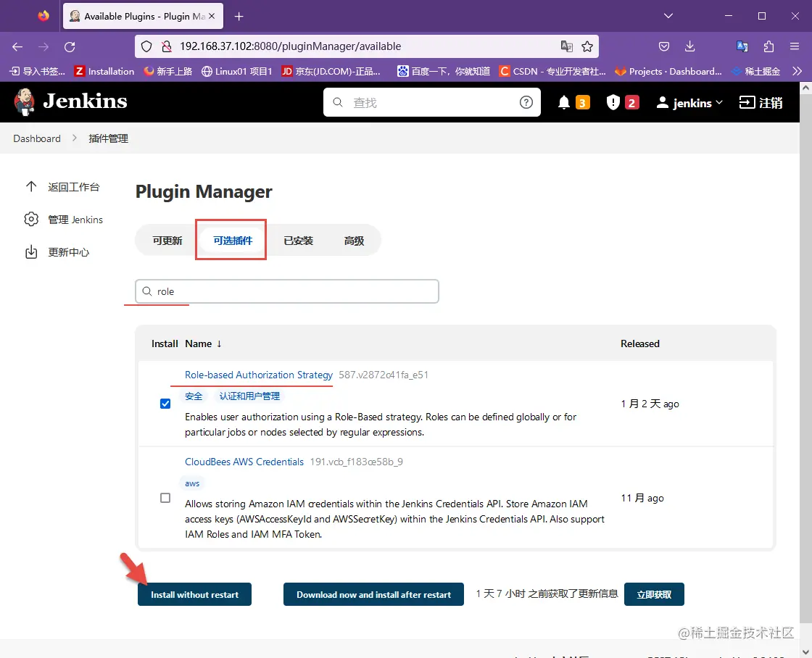Click the translate page icon in address bar
Image resolution: width=812 pixels, height=658 pixels.
[x=566, y=46]
